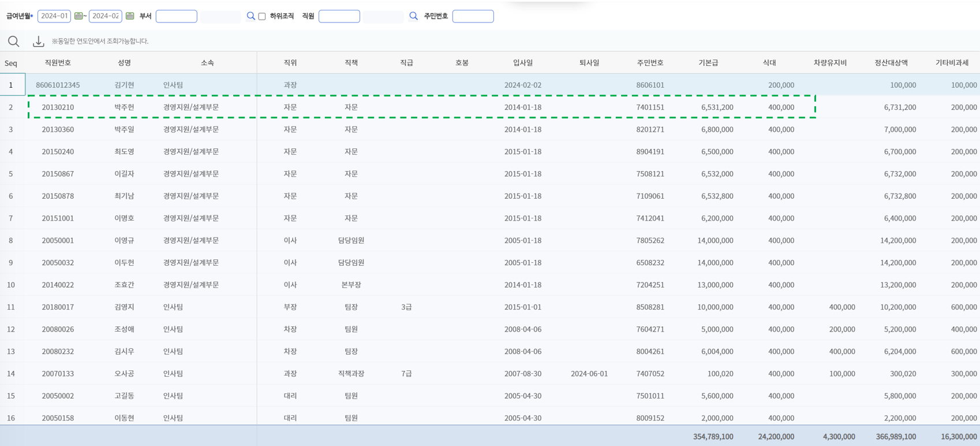
Task: Click employee number 20050158
Action: tap(58, 418)
